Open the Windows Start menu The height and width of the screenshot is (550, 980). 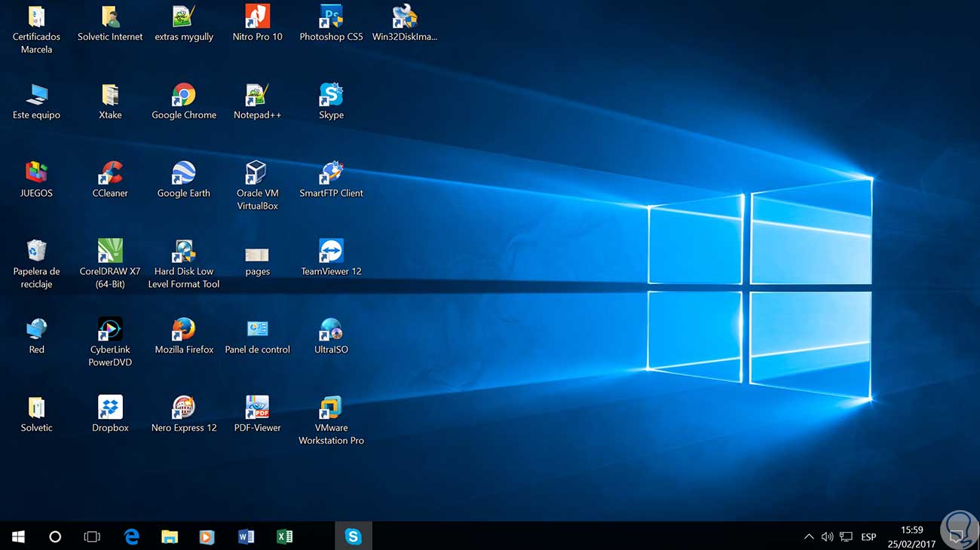(18, 536)
